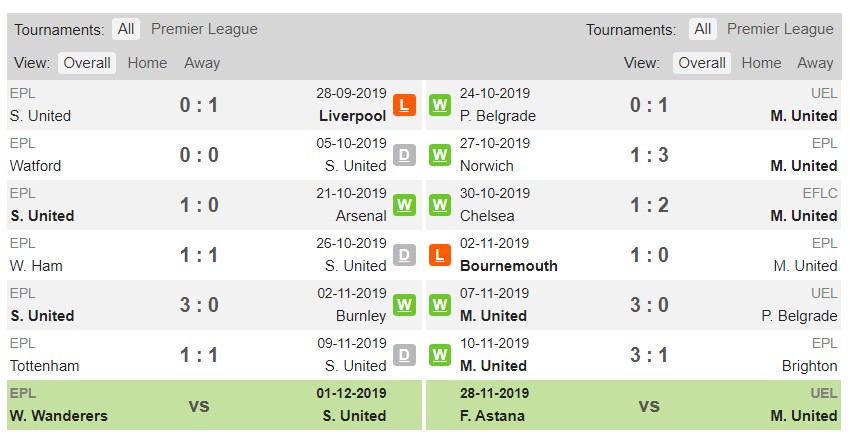Select the left panel's All tournaments filter
This screenshot has width=850, height=437.
126,29
